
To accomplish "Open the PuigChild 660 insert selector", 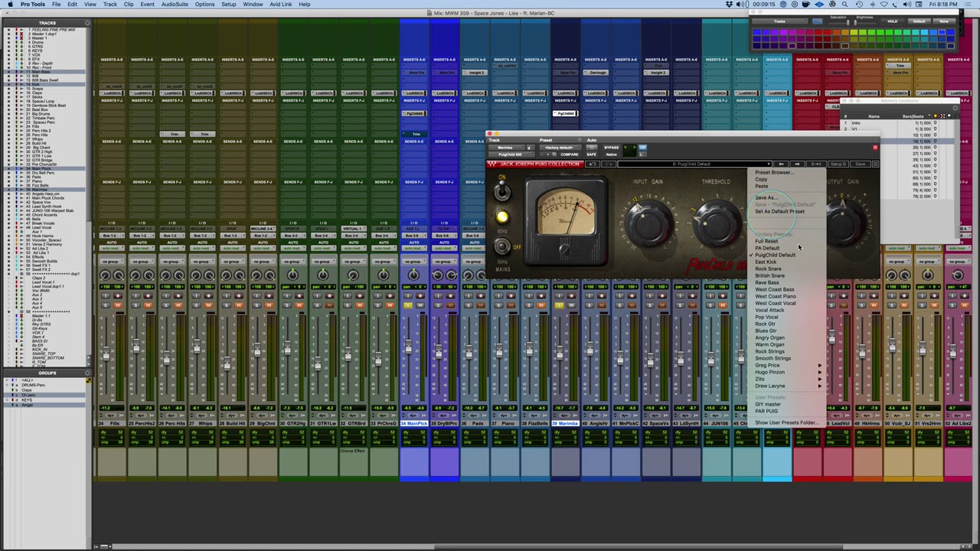I will pos(510,155).
